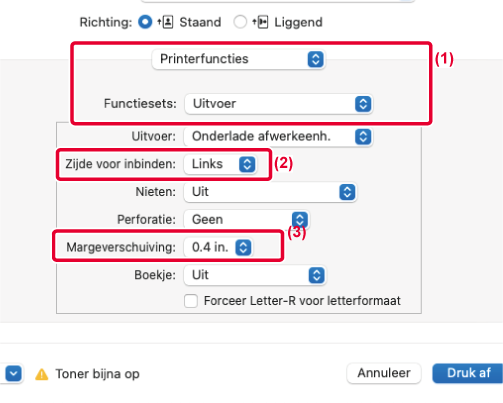Click the Perforatie Geen arrow icon

(300, 220)
